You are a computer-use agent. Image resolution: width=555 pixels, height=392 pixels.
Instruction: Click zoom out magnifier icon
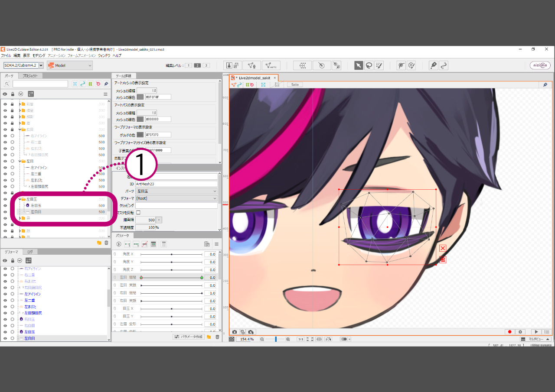pos(262,339)
